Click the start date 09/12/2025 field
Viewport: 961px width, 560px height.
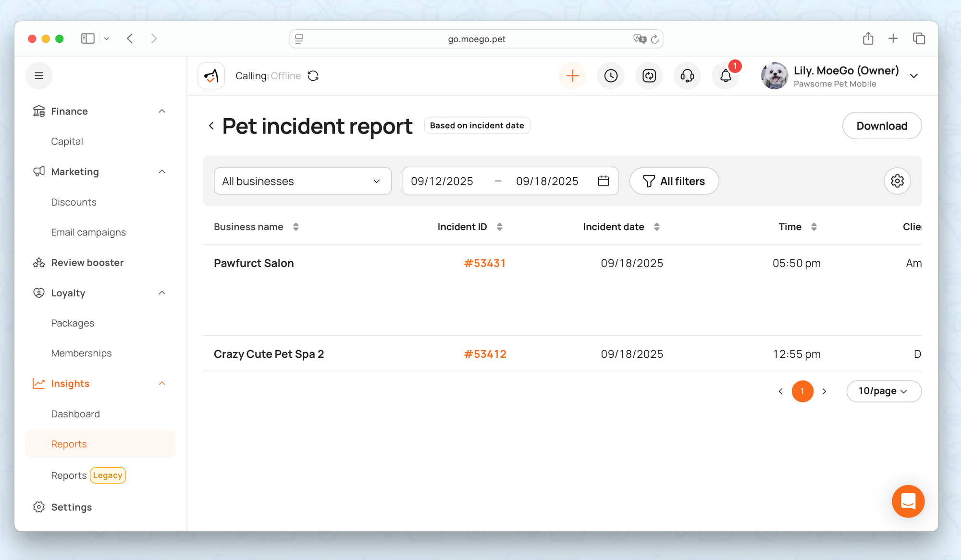pos(442,181)
